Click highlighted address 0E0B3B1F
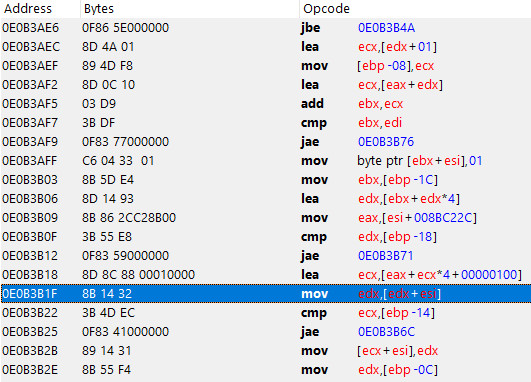This screenshot has width=531, height=382. point(30,294)
